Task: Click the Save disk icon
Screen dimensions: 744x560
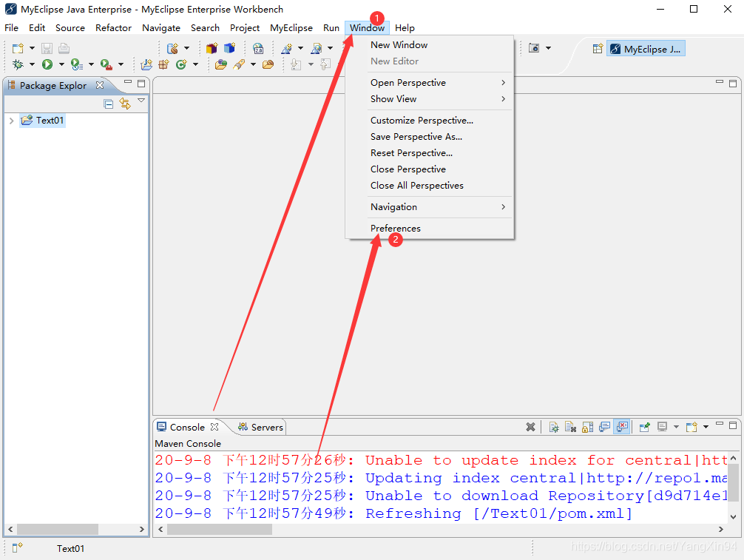Action: tap(47, 48)
